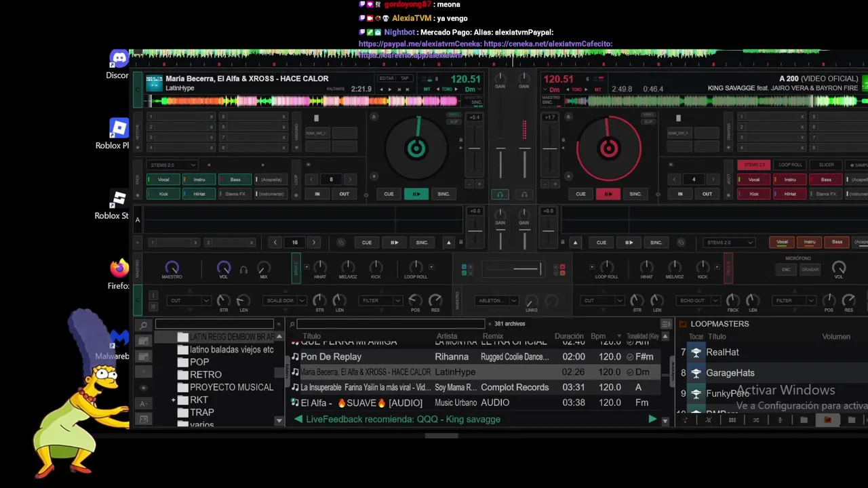Screen dimensions: 868x488
Task: Open the Malwarebytes desktop icon
Action: point(117,344)
